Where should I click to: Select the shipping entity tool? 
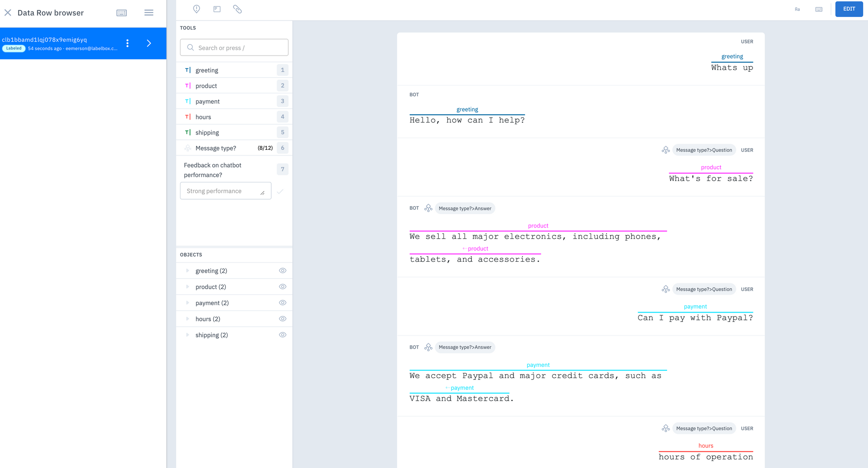[x=207, y=132]
